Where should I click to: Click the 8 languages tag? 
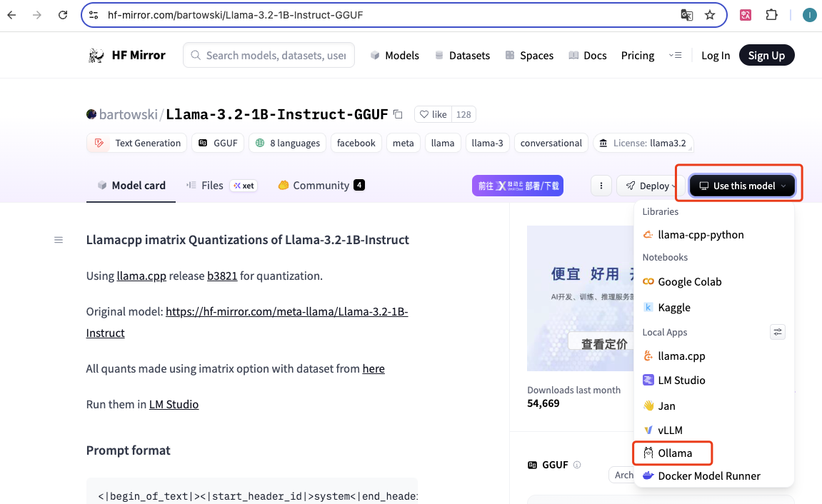(288, 143)
